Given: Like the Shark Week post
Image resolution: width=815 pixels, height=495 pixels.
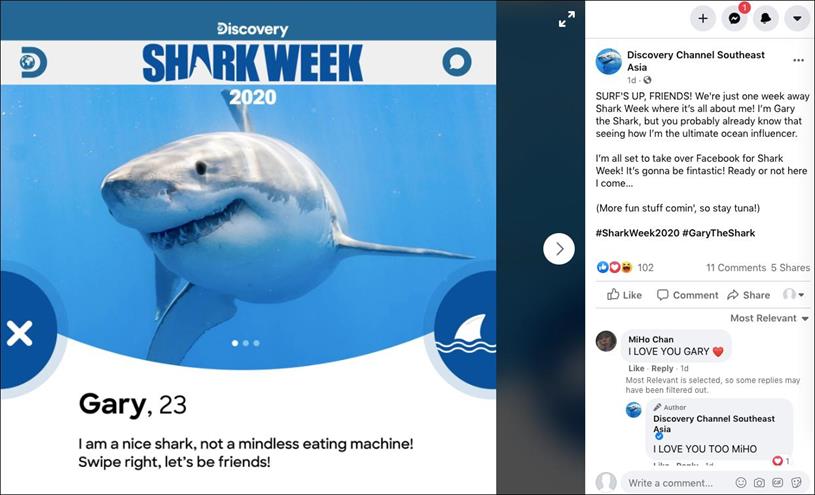Looking at the screenshot, I should pyautogui.click(x=625, y=295).
